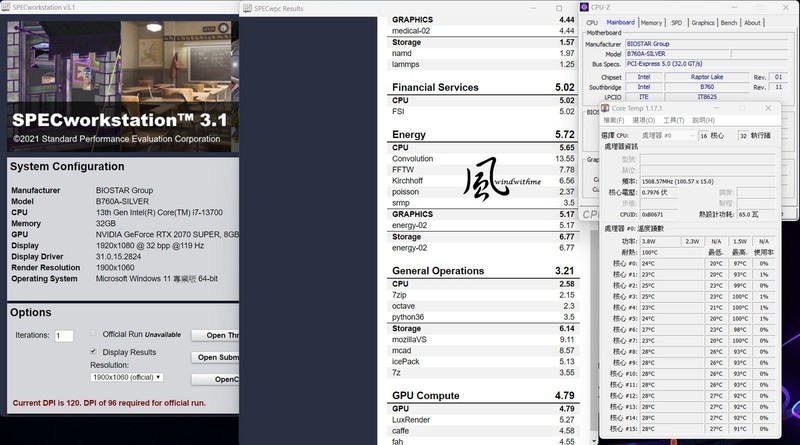
Task: Open the Graphics tab in CPU-Z
Action: (x=703, y=23)
